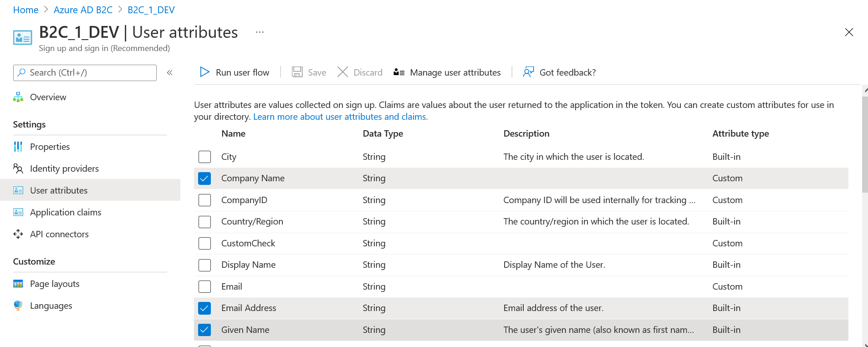868x347 pixels.
Task: Click the Page layouts icon
Action: click(x=18, y=284)
